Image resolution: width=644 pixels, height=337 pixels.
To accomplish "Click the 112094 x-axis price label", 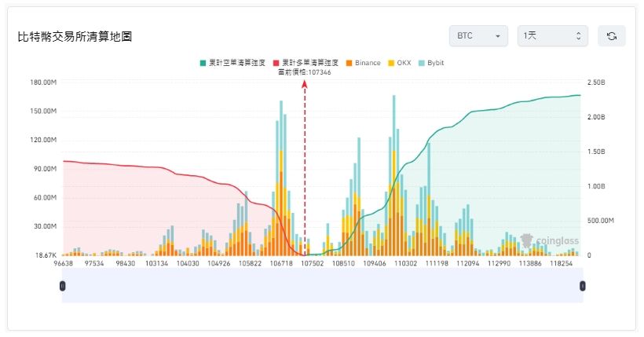I will (468, 263).
